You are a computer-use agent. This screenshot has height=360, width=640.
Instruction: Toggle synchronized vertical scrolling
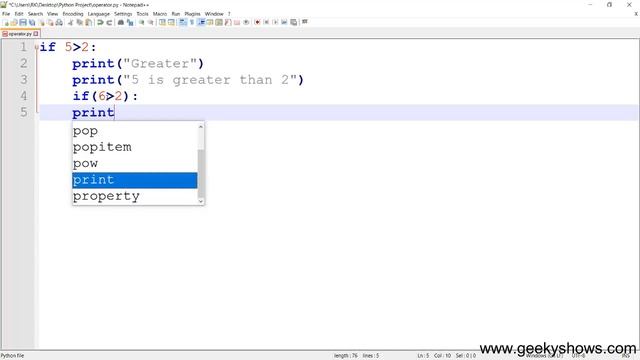pos(162,22)
